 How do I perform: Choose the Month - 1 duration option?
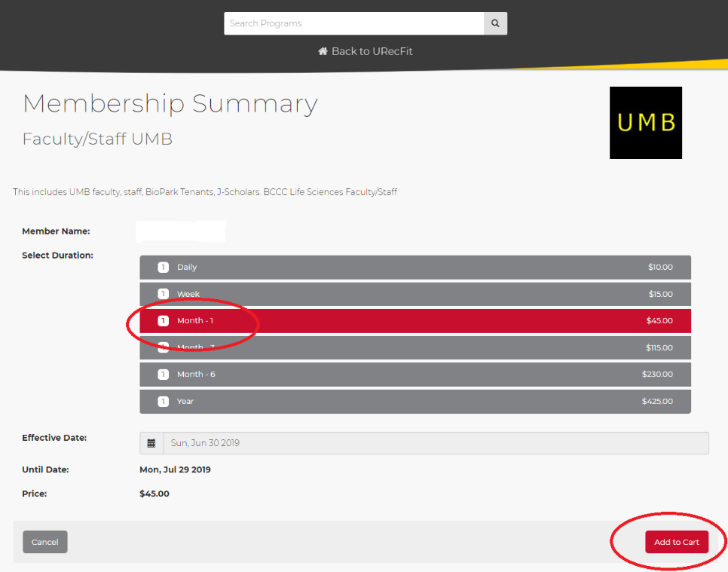point(414,321)
